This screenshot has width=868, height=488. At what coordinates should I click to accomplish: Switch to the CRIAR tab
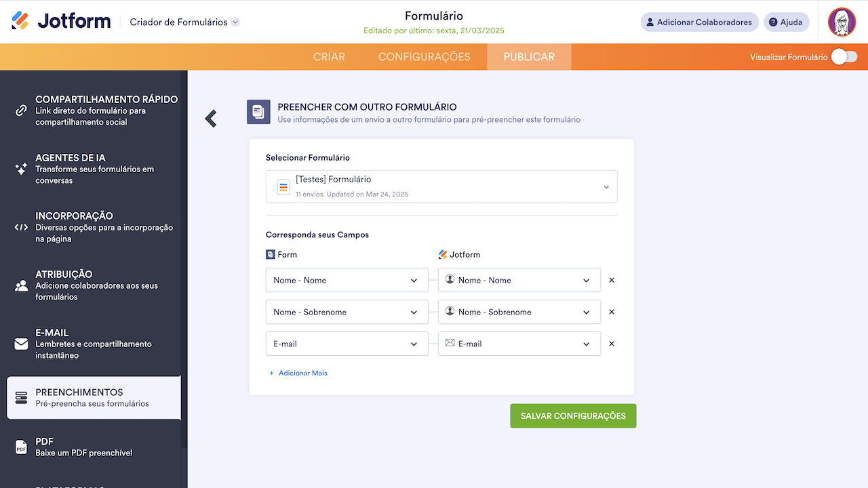(x=329, y=57)
